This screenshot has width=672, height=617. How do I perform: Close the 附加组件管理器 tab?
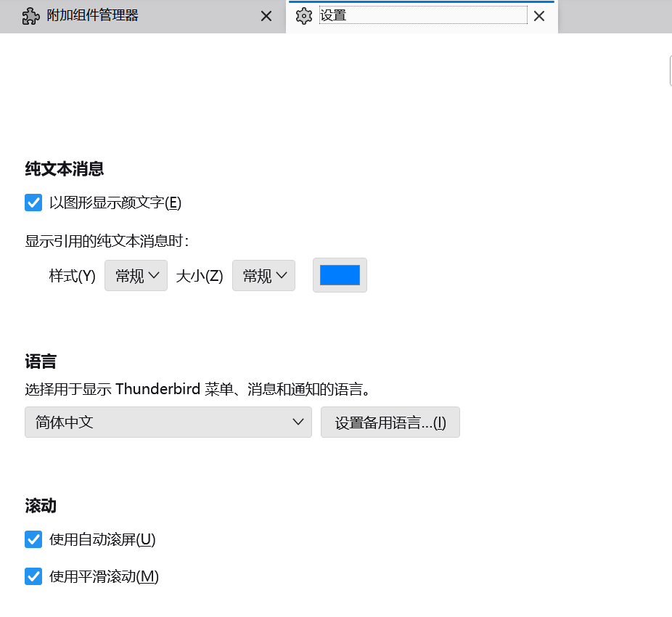[x=266, y=16]
